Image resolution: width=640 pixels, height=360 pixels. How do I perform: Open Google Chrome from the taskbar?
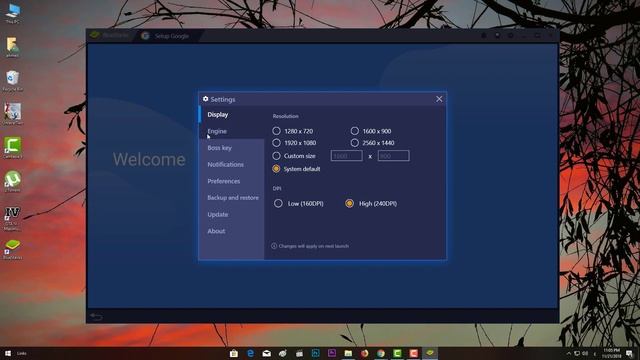(x=381, y=353)
